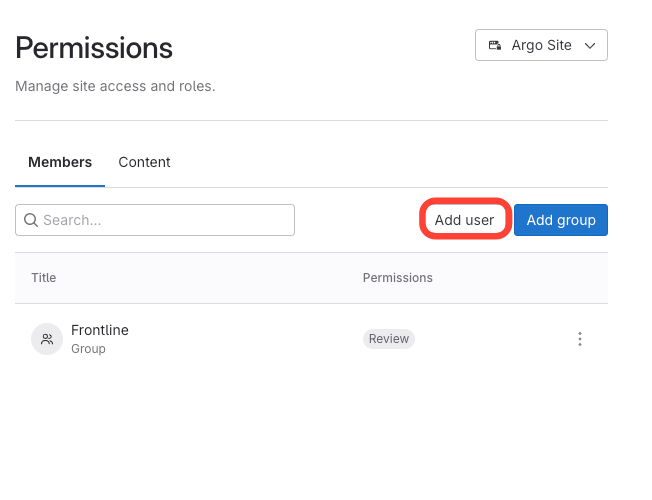Click the Group label under Frontline
The width and height of the screenshot is (652, 500).
(88, 349)
